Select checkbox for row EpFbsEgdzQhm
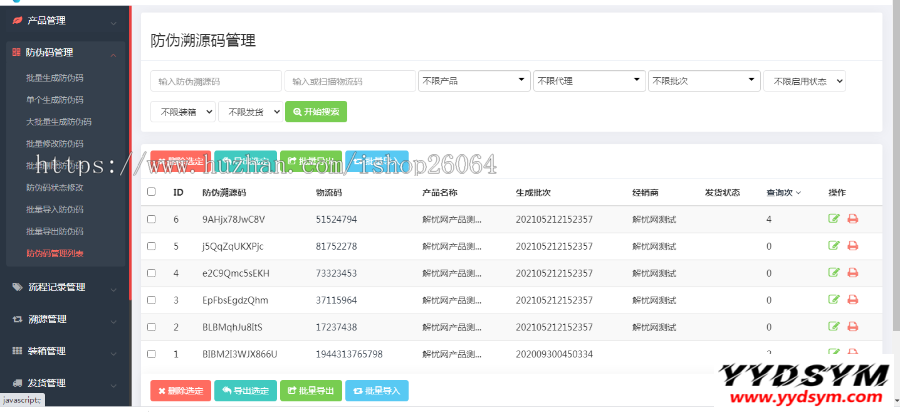This screenshot has height=412, width=900. [151, 300]
